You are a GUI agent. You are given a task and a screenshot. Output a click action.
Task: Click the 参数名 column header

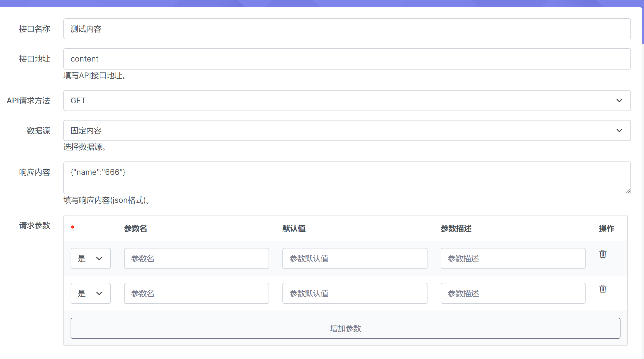pos(135,228)
